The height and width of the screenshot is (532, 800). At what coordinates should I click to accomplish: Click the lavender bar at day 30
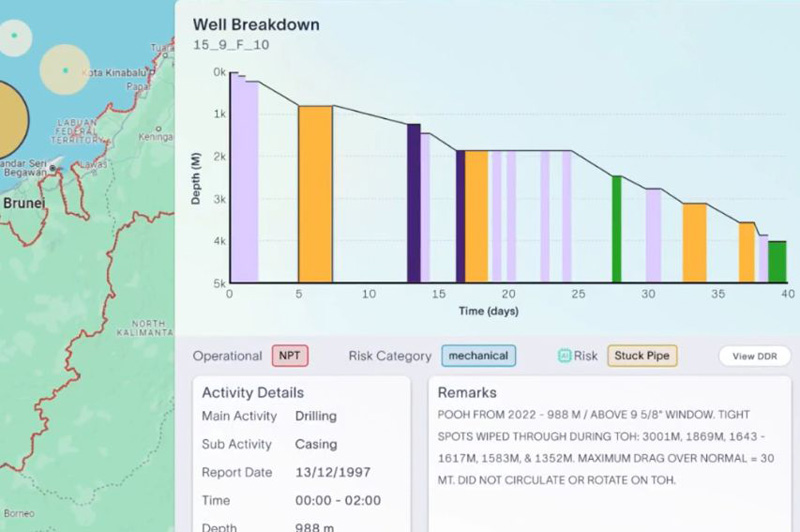654,235
